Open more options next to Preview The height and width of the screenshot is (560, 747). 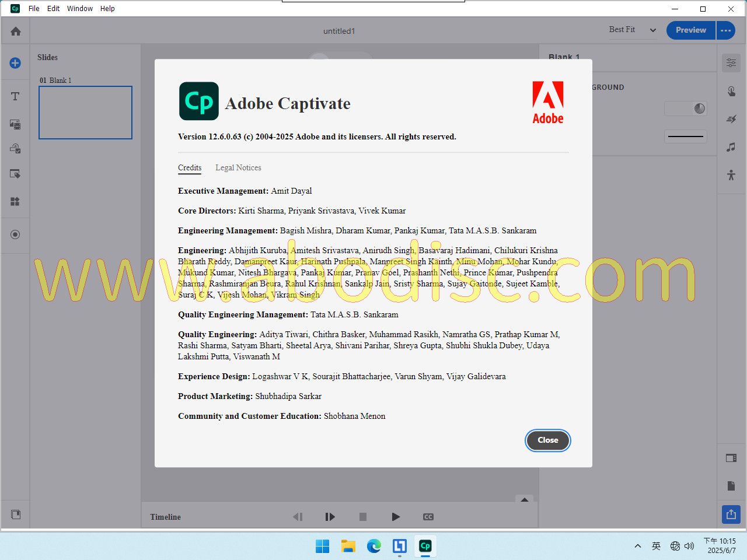726,30
